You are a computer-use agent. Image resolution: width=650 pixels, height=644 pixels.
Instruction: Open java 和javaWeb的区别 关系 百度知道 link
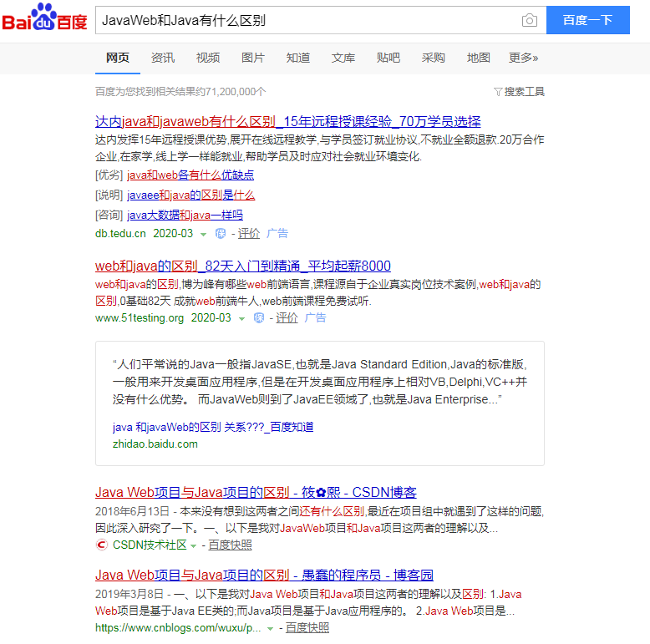tap(213, 427)
